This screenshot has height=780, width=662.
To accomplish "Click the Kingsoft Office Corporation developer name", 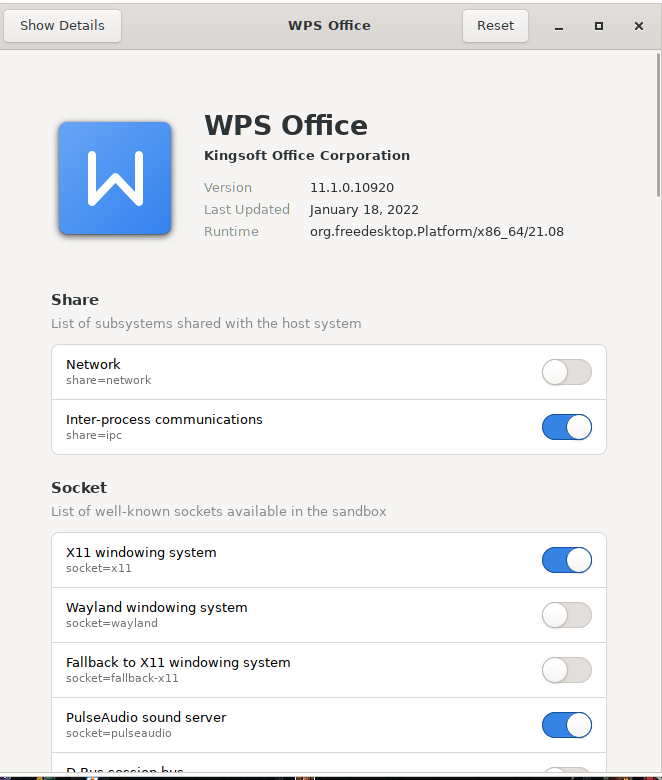I will click(x=307, y=156).
